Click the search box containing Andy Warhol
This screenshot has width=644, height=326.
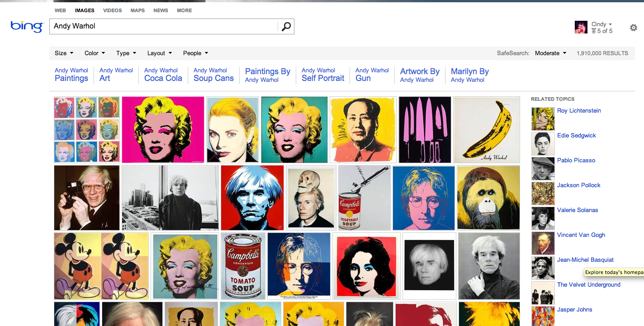[164, 26]
